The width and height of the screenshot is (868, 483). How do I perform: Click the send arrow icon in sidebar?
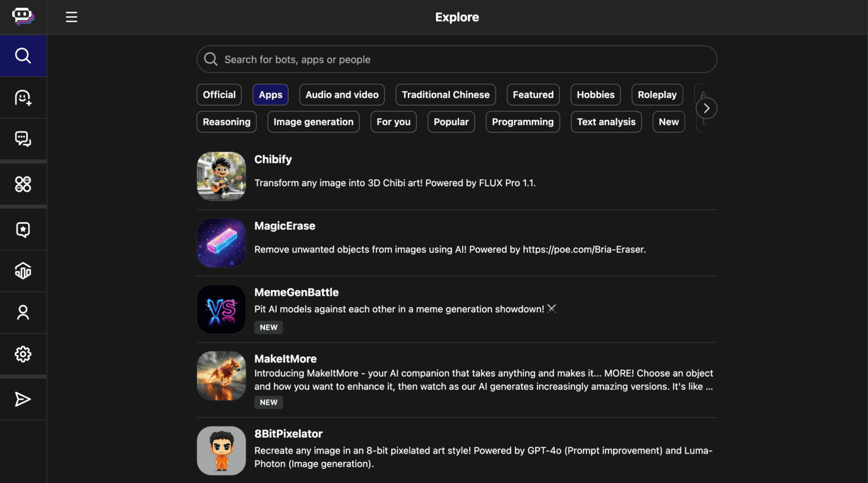23,399
